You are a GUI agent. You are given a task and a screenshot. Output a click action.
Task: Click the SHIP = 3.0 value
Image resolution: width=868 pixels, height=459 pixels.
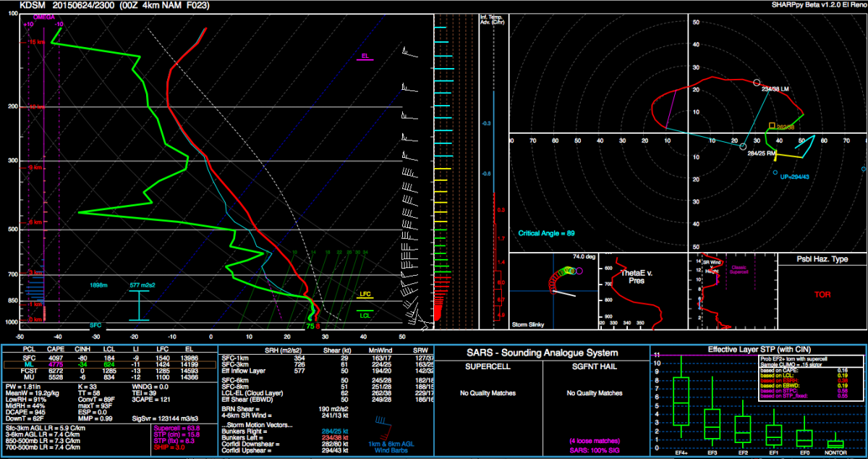pyautogui.click(x=171, y=446)
